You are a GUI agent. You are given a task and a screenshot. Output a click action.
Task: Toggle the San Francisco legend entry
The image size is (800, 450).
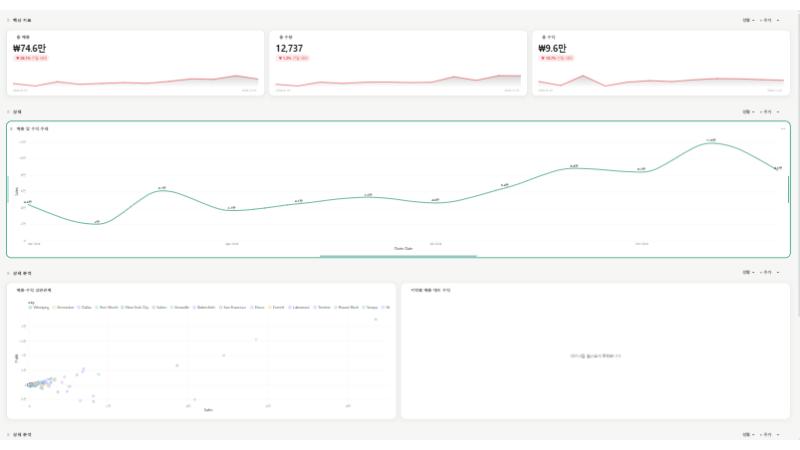[x=233, y=308]
